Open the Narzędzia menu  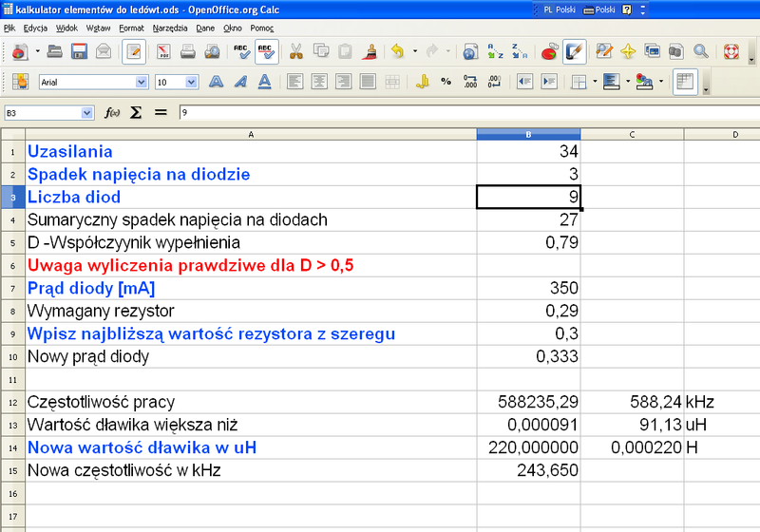click(170, 28)
